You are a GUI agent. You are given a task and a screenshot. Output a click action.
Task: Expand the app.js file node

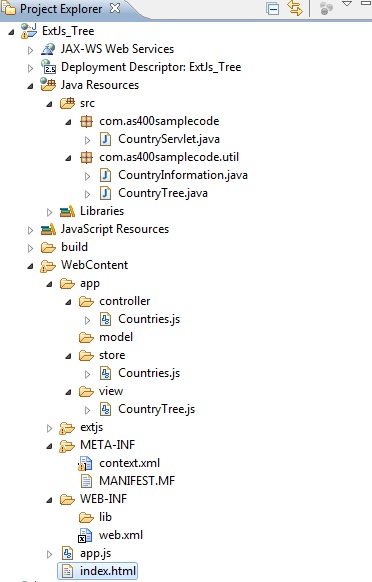[x=49, y=555]
